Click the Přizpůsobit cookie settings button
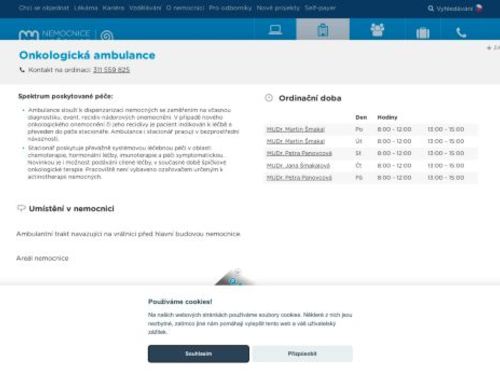This screenshot has width=500, height=375. click(302, 354)
